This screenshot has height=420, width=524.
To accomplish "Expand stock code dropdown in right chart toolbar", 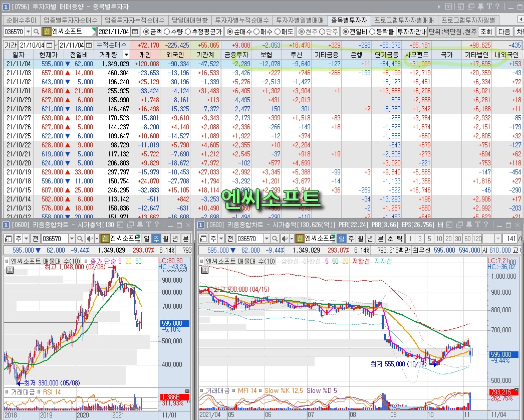I will tap(267, 239).
